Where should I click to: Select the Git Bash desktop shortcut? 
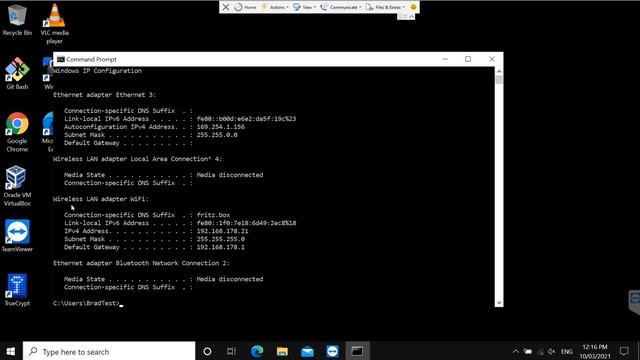click(x=17, y=74)
